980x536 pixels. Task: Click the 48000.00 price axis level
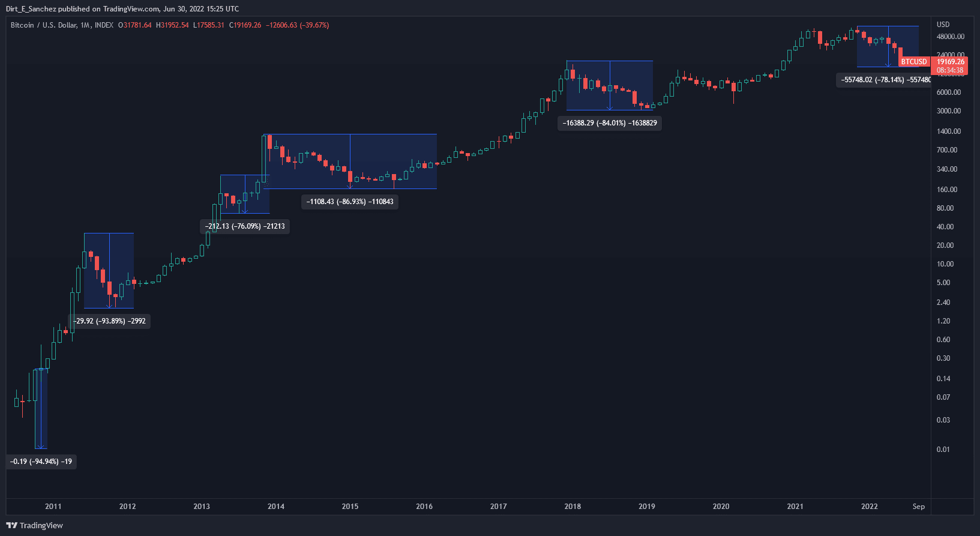pos(950,37)
